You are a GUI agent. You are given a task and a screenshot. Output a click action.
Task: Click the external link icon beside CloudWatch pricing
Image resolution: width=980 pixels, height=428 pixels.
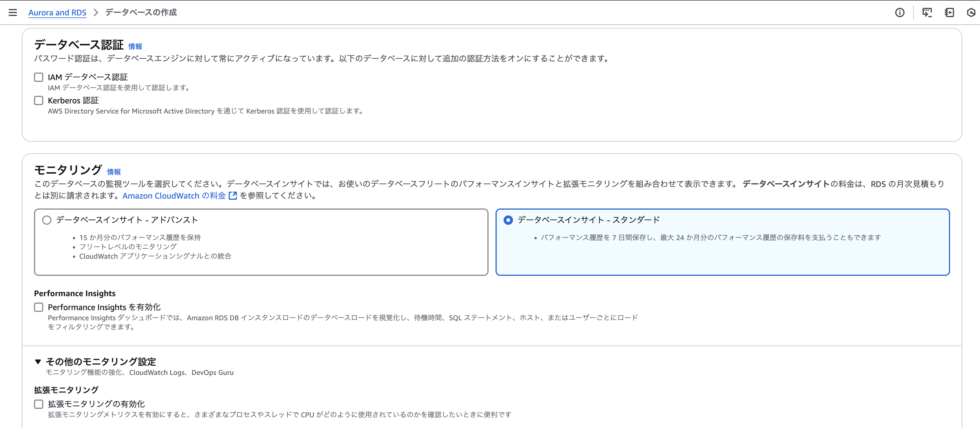click(233, 195)
